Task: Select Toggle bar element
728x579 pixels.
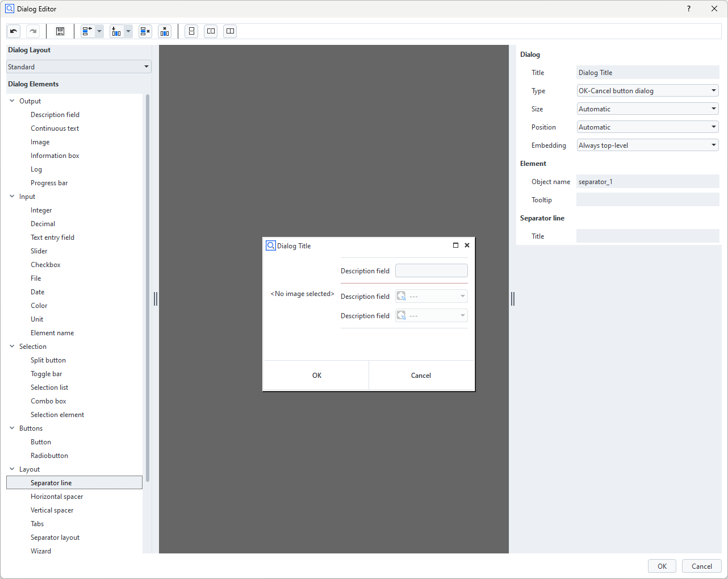Action: [x=47, y=373]
